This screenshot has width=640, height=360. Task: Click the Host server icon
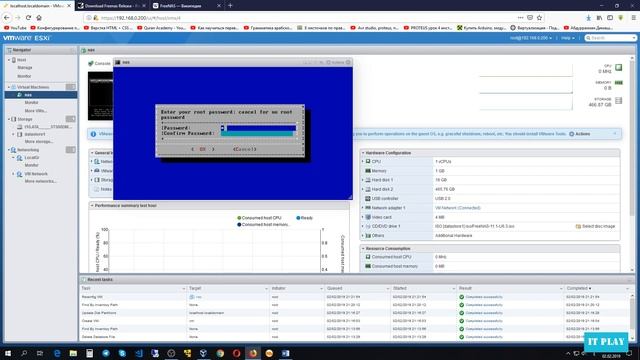pos(13,60)
